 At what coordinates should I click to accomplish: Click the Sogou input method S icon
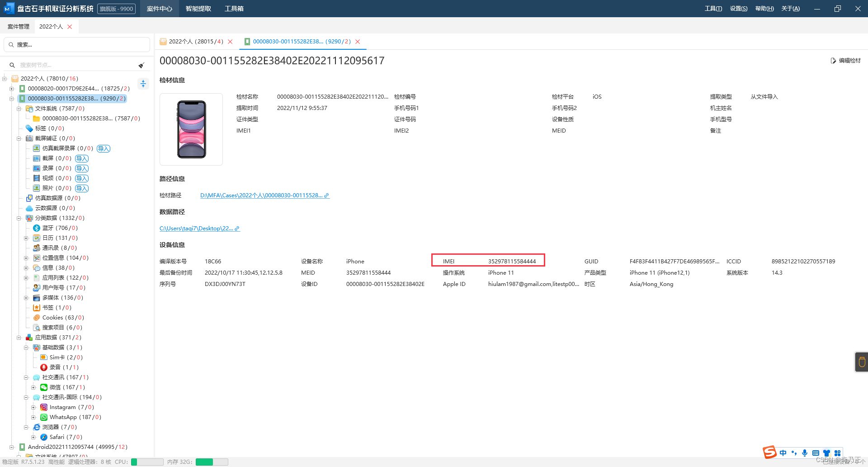point(769,453)
